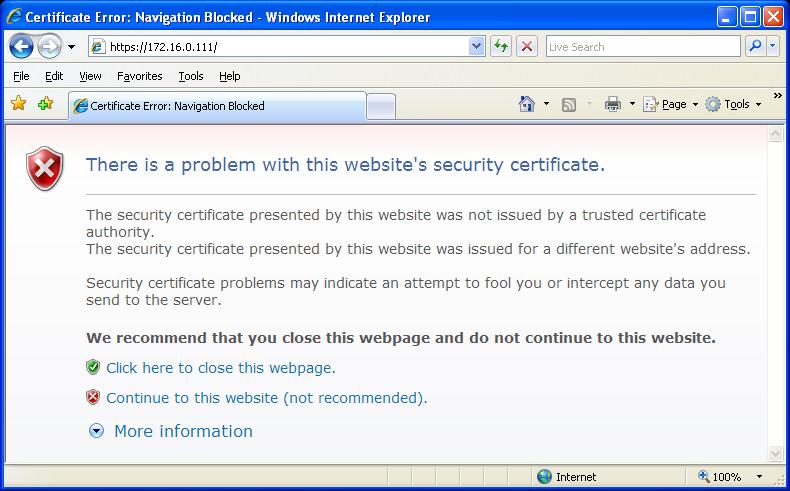Open the zoom level dropdown arrow

pos(759,476)
